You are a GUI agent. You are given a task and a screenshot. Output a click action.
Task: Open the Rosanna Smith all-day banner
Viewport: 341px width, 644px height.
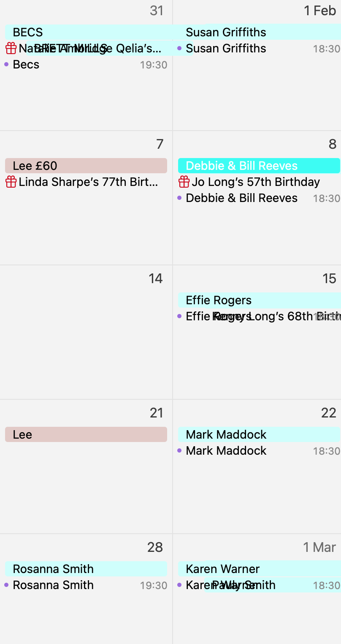(86, 569)
